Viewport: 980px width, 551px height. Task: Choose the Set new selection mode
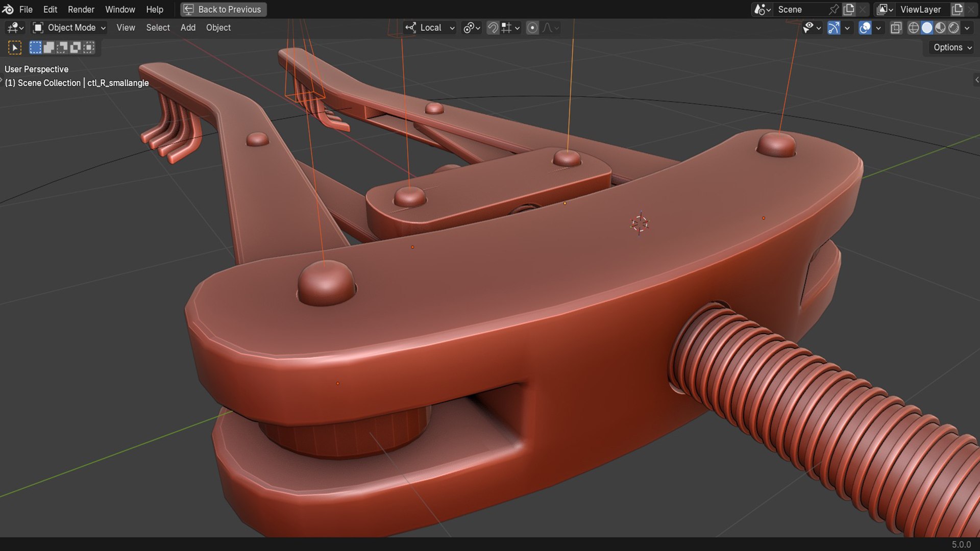click(x=35, y=47)
